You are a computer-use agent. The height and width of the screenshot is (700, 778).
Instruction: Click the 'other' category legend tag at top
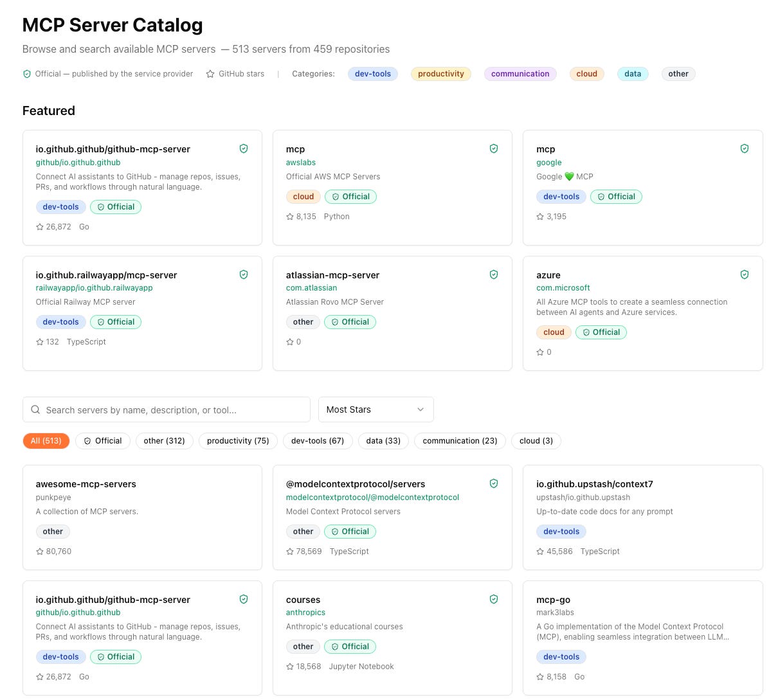click(x=678, y=74)
